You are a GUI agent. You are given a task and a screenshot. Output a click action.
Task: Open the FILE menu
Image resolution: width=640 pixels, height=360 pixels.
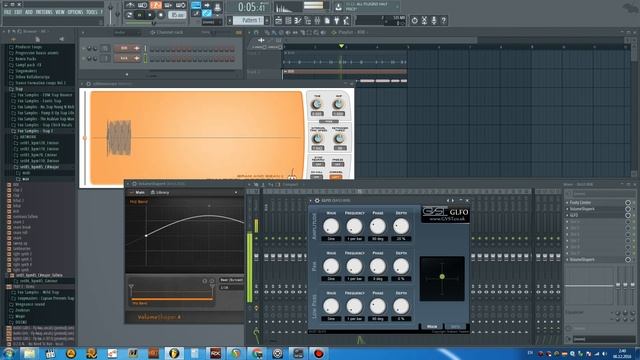(x=7, y=12)
